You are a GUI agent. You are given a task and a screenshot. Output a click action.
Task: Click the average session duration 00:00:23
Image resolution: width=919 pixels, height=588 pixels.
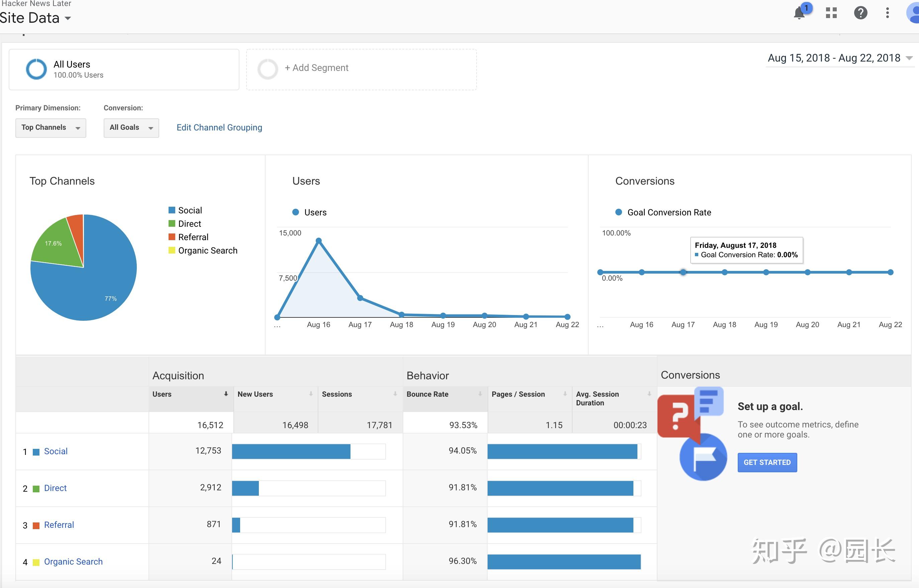point(630,425)
